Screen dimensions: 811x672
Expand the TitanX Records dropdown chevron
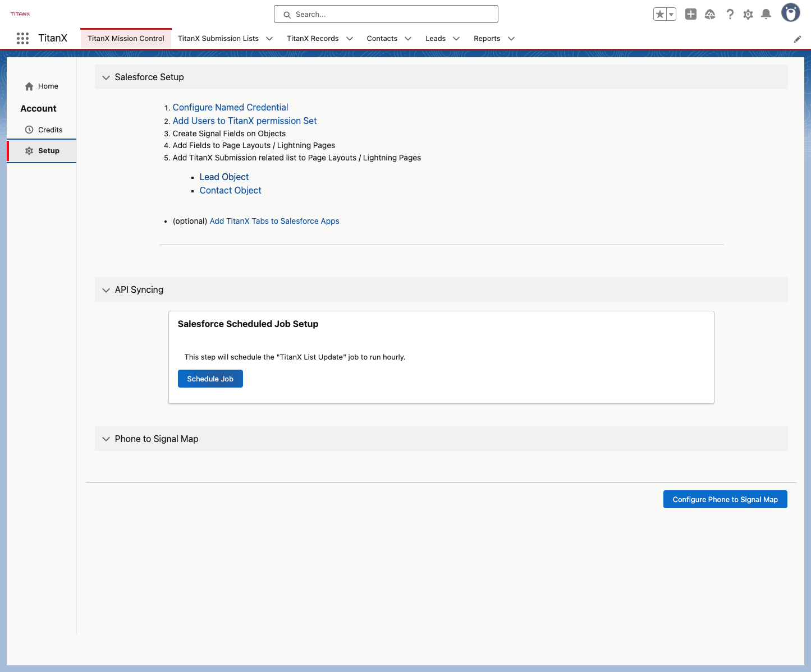tap(350, 39)
